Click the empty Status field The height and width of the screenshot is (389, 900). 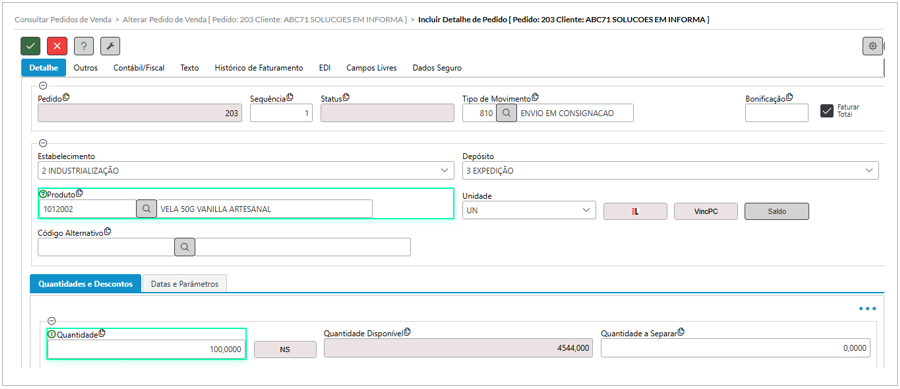point(387,114)
